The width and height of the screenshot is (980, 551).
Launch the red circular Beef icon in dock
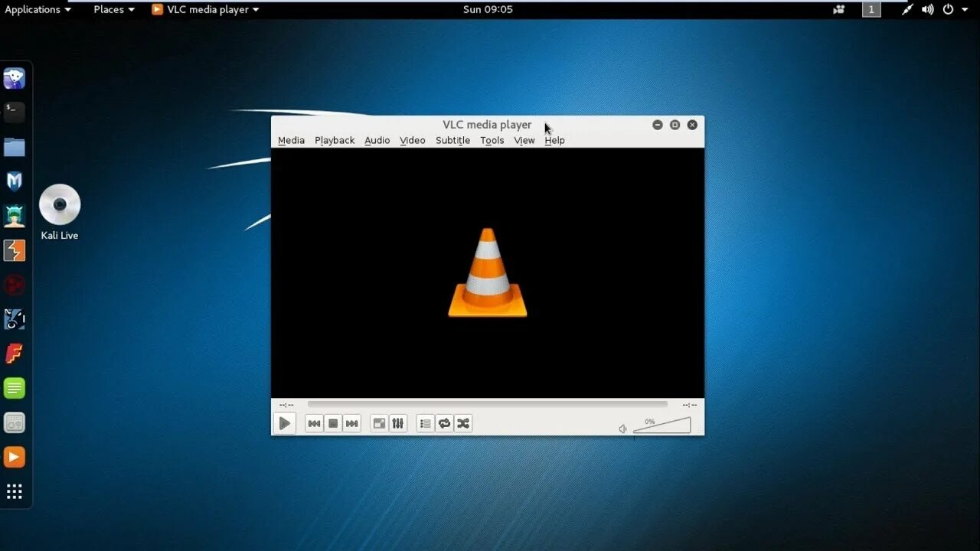(15, 285)
